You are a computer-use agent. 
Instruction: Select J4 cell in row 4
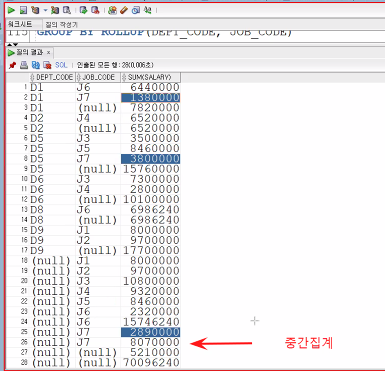point(98,118)
